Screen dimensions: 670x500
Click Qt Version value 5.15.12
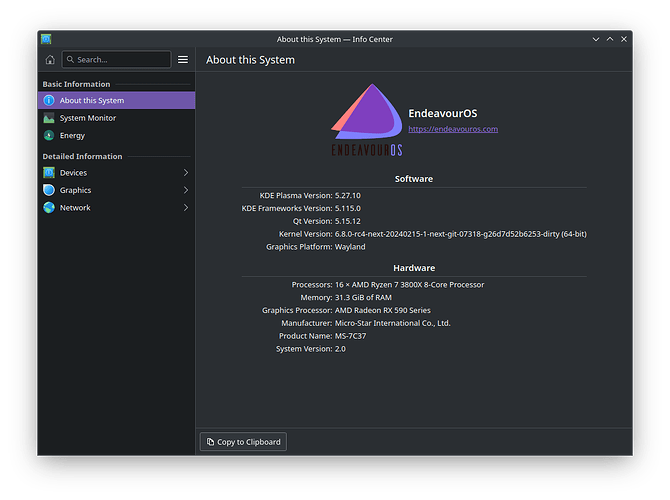click(x=348, y=221)
